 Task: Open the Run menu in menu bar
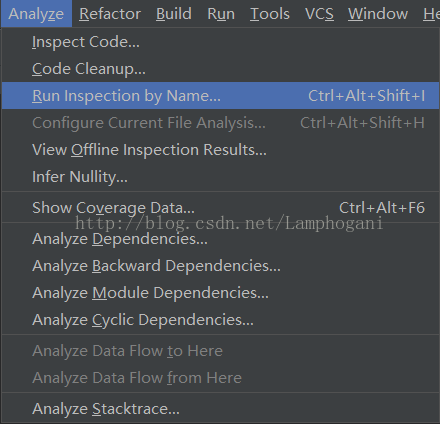(221, 14)
